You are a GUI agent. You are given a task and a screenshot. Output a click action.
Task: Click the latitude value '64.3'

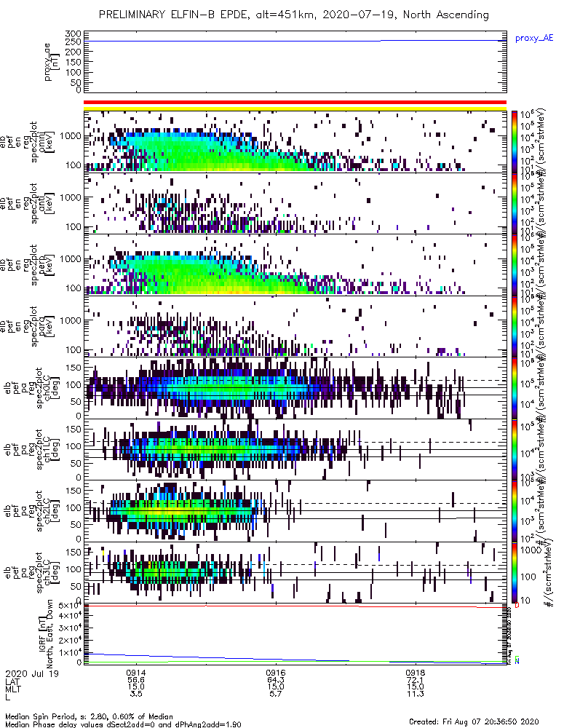point(276,680)
